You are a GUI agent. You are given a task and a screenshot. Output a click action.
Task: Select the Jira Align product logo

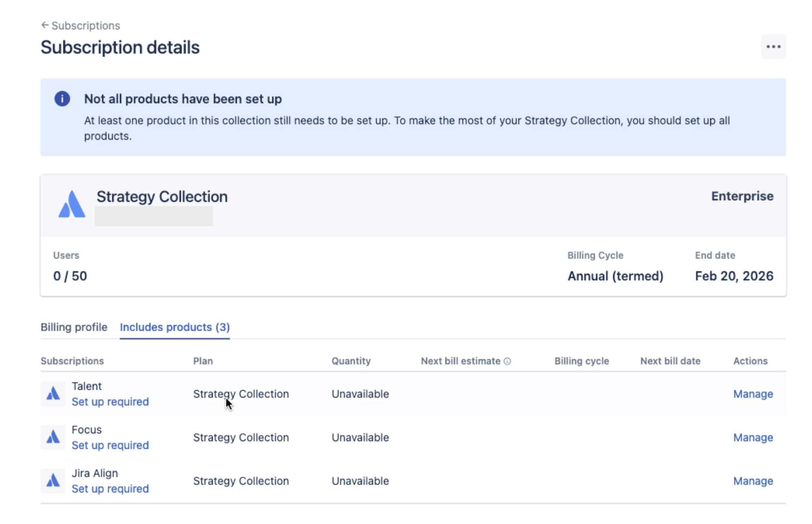(53, 481)
